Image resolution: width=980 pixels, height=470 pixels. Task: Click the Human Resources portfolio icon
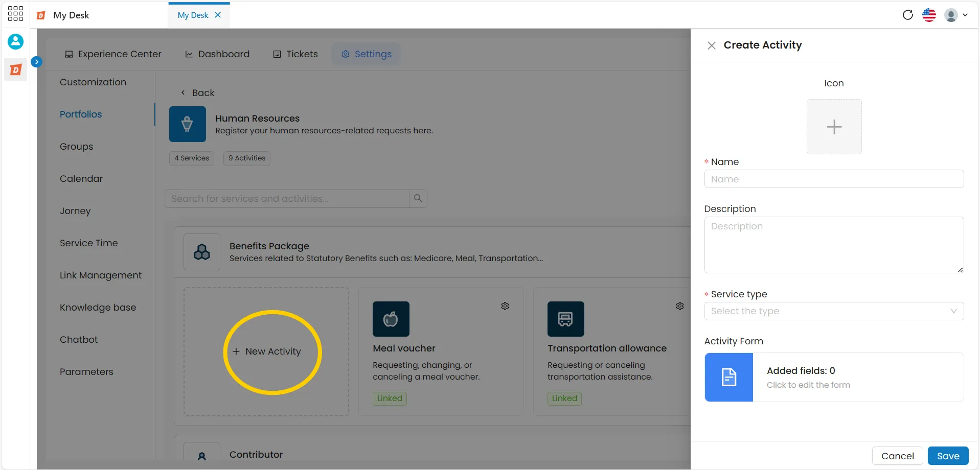coord(188,124)
